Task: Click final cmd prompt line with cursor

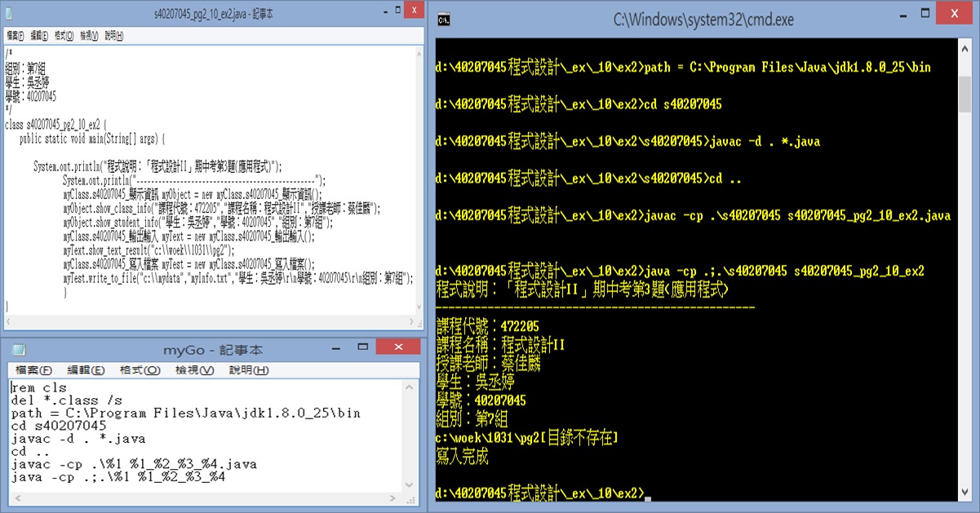Action: point(543,493)
